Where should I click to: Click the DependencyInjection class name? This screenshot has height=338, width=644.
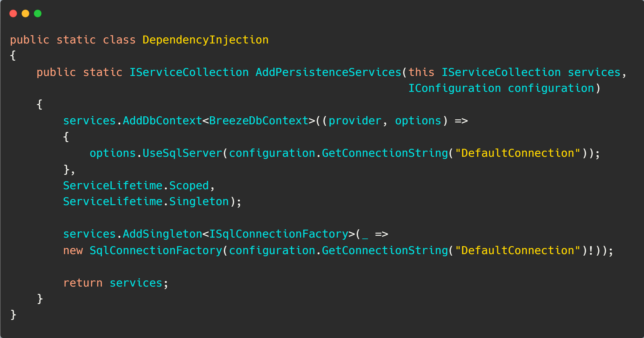[206, 40]
